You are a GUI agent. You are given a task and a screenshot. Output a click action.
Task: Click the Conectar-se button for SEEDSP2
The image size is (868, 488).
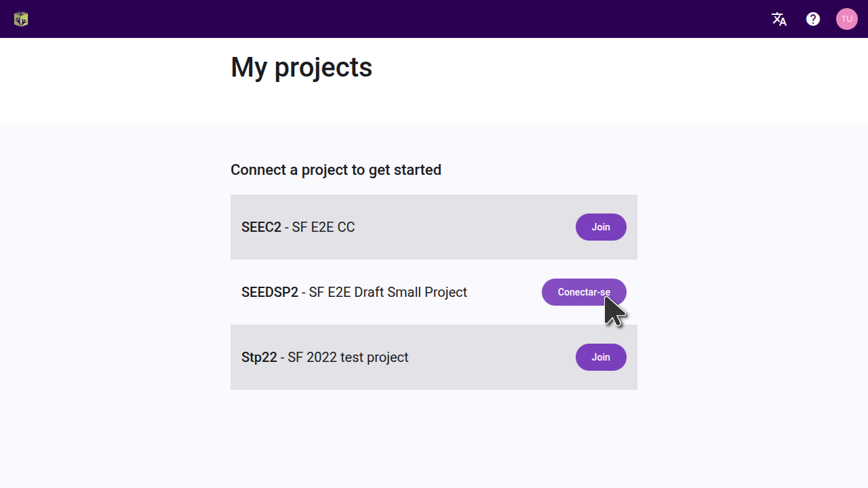click(x=583, y=292)
